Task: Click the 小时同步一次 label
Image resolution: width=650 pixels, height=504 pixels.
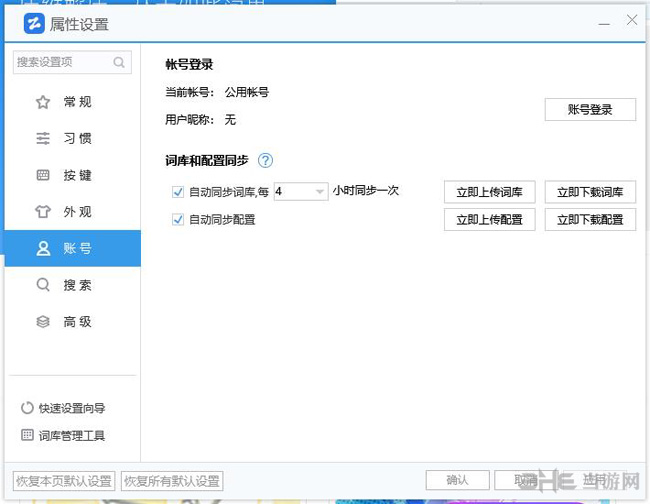Action: coord(366,191)
